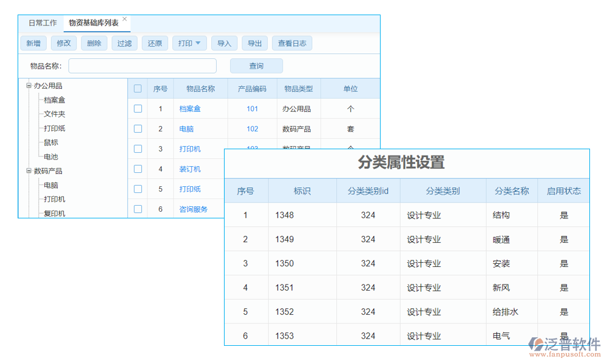This screenshot has width=607, height=364.
Task: Click 导出 to export the list
Action: click(254, 43)
